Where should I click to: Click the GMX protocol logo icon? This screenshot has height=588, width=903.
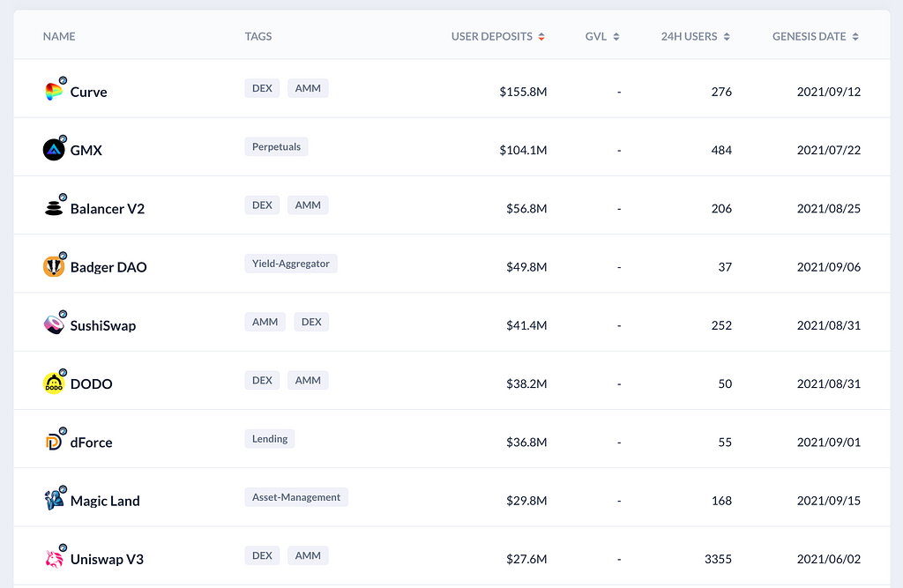pyautogui.click(x=54, y=150)
